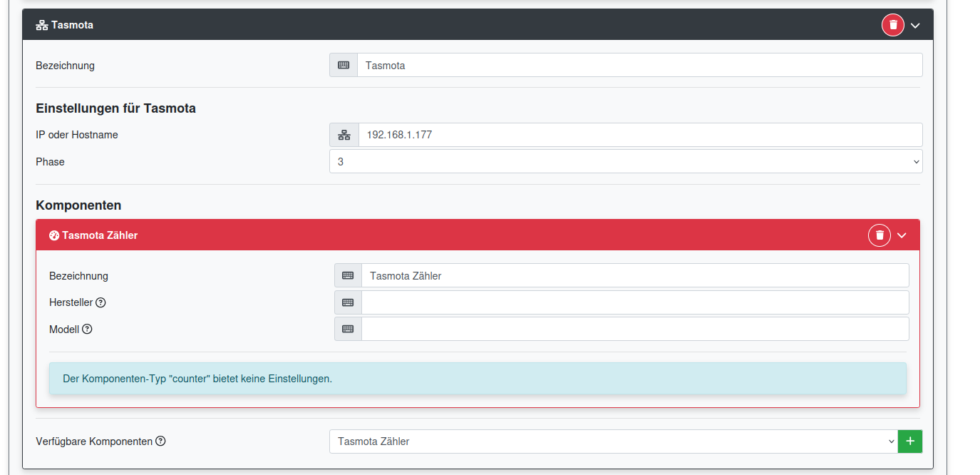Screen dimensions: 980x475
Task: Click the keyboard icon beside the Hersteller input
Action: (347, 302)
